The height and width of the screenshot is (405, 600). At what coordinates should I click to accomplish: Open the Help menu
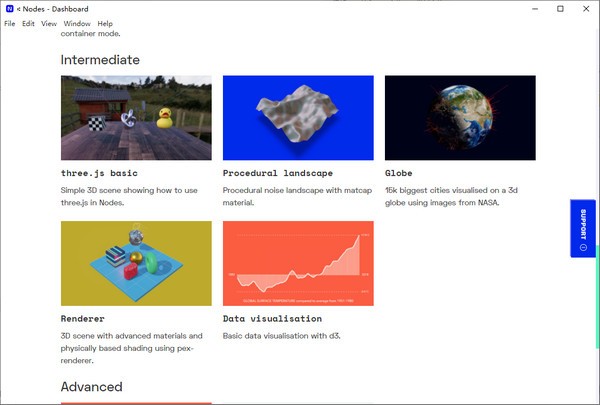(105, 23)
